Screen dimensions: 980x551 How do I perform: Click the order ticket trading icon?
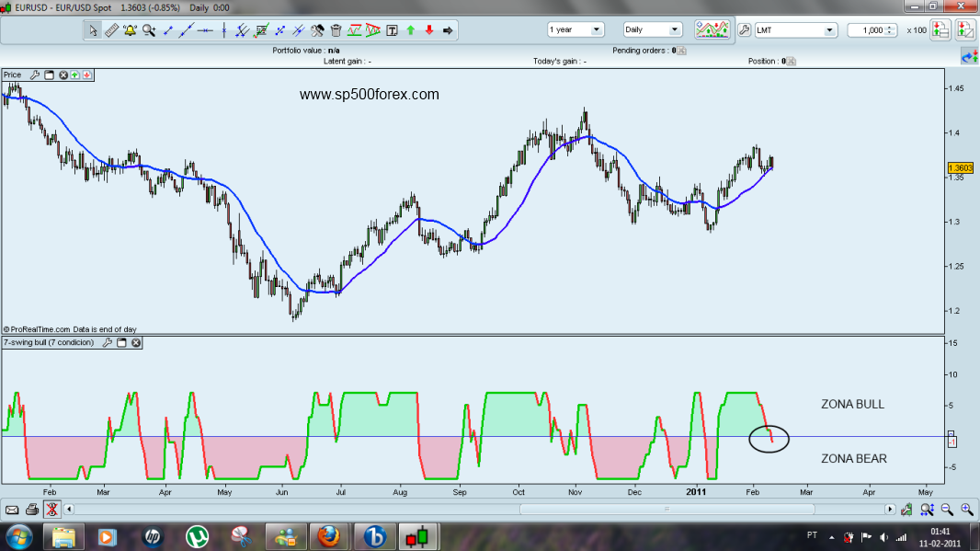coord(965,29)
